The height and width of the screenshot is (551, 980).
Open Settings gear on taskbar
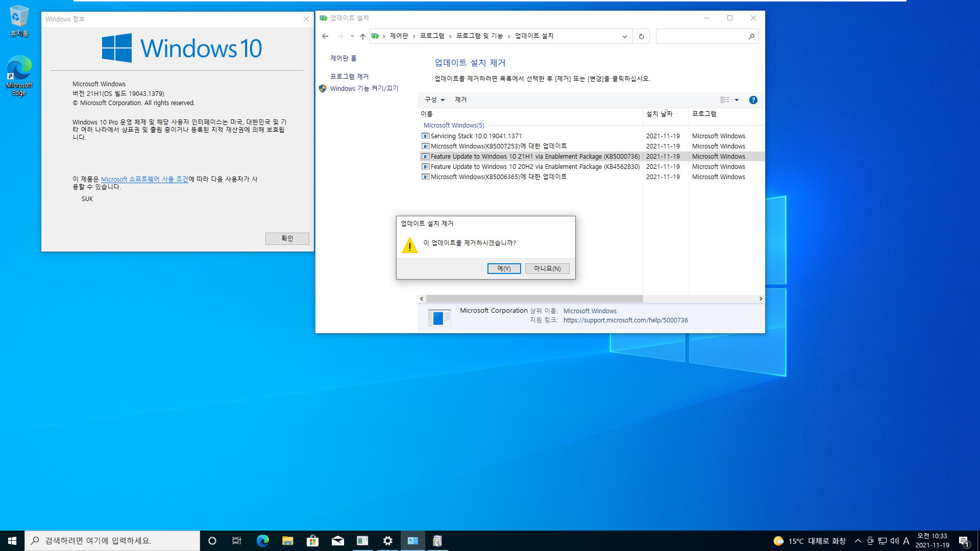pos(388,541)
